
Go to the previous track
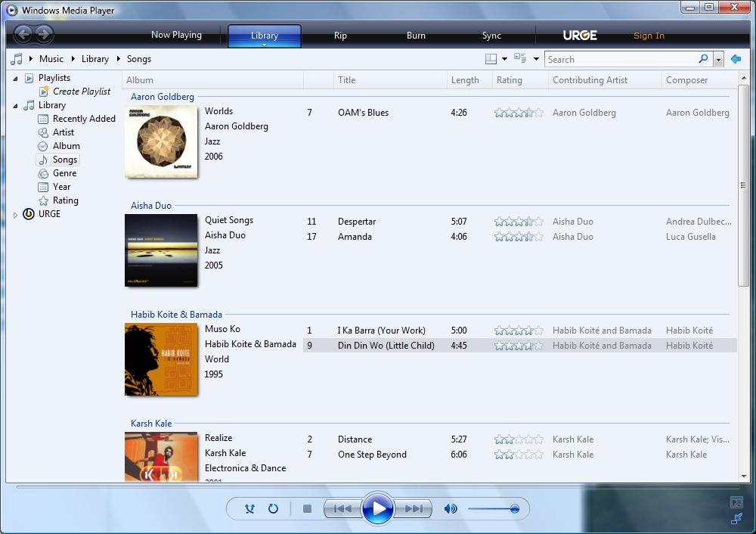342,509
